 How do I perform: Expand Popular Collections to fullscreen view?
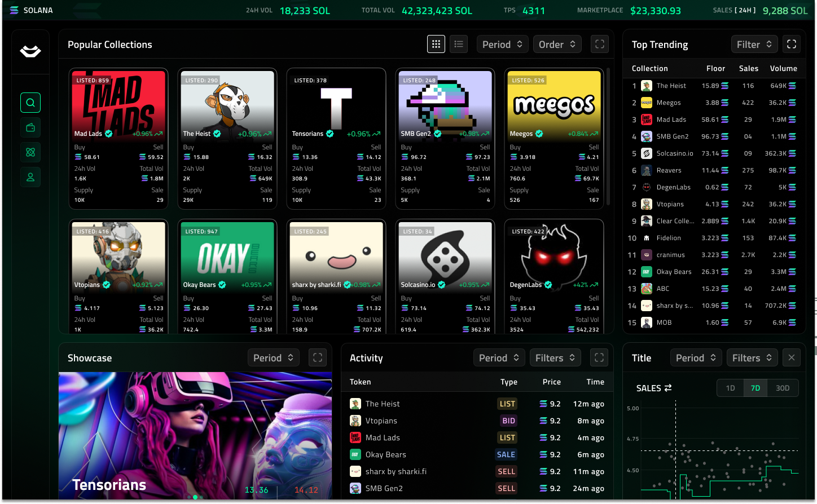point(599,44)
